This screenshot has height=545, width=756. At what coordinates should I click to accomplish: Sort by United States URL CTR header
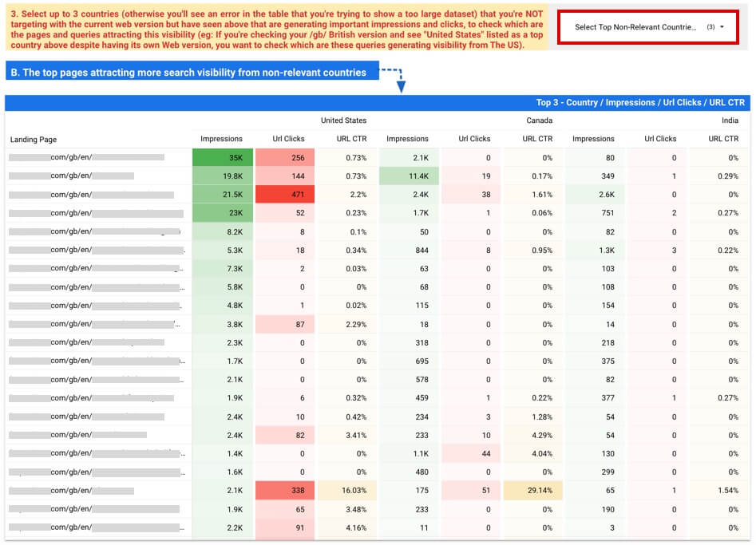click(351, 139)
